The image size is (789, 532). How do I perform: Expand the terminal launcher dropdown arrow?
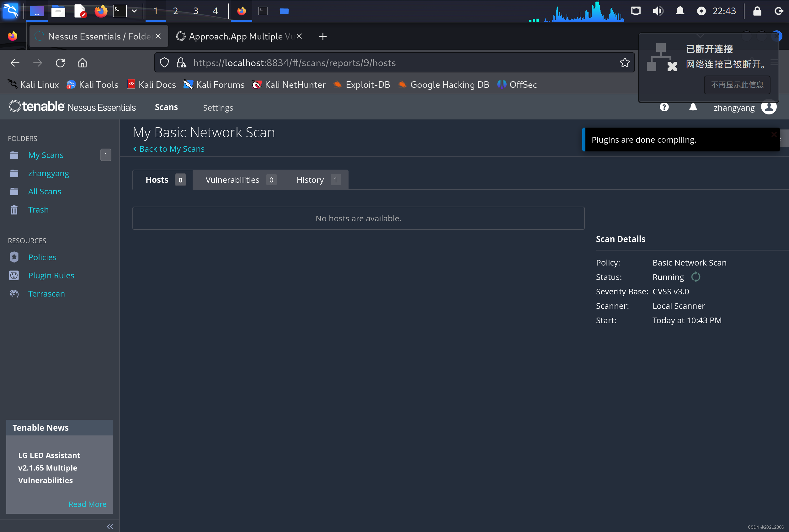(135, 11)
